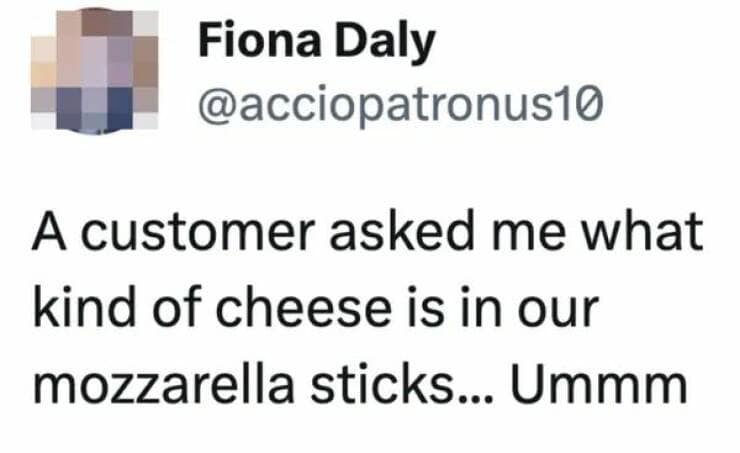Click the word "in" before "our"

[490, 310]
